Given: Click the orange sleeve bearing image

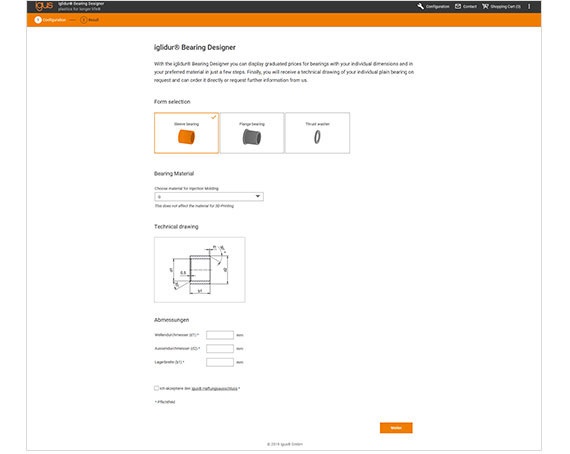Looking at the screenshot, I should (186, 137).
